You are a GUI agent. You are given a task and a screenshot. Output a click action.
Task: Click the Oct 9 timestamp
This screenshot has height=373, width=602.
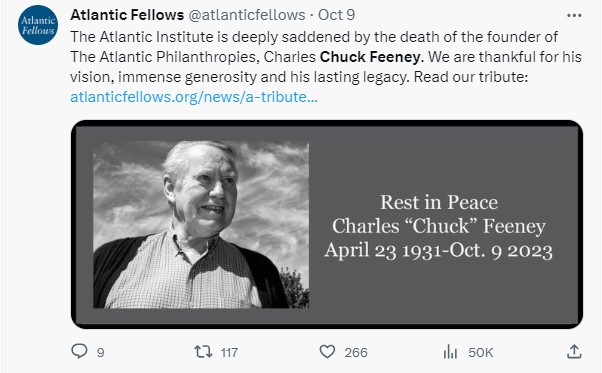336,15
